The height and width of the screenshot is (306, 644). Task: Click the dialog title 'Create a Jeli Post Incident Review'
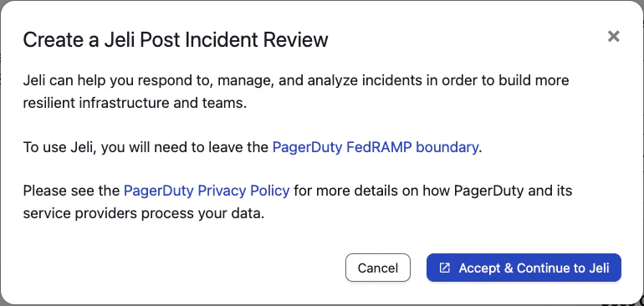[176, 40]
